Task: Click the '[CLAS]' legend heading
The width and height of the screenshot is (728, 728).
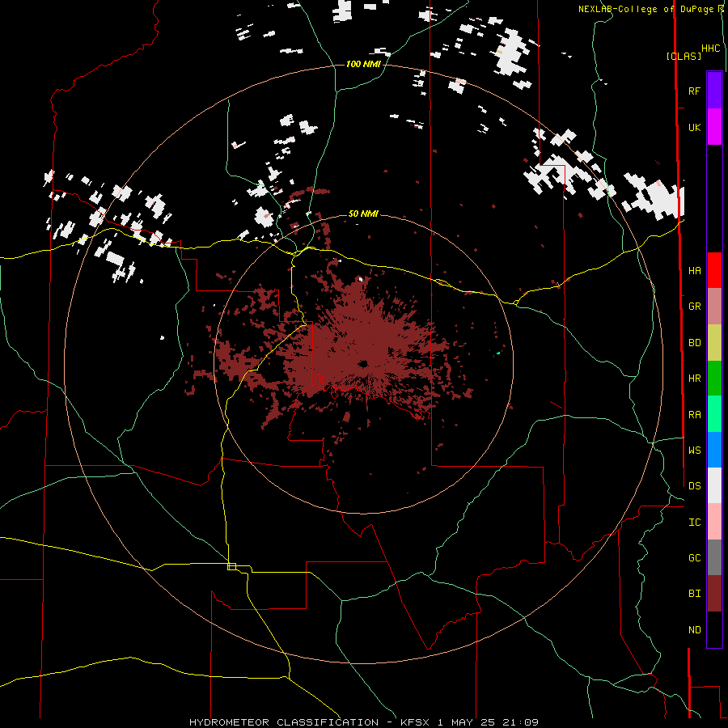Action: (684, 57)
